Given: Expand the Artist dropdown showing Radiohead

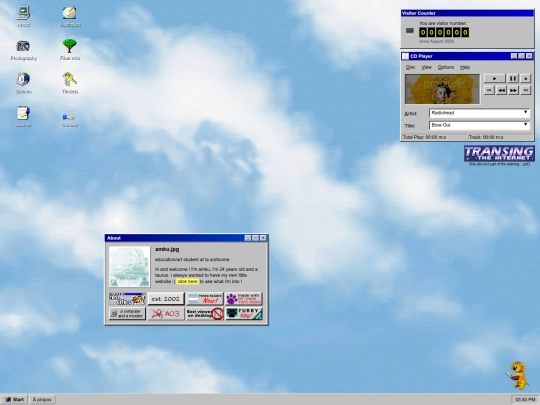Looking at the screenshot, I should pos(526,113).
